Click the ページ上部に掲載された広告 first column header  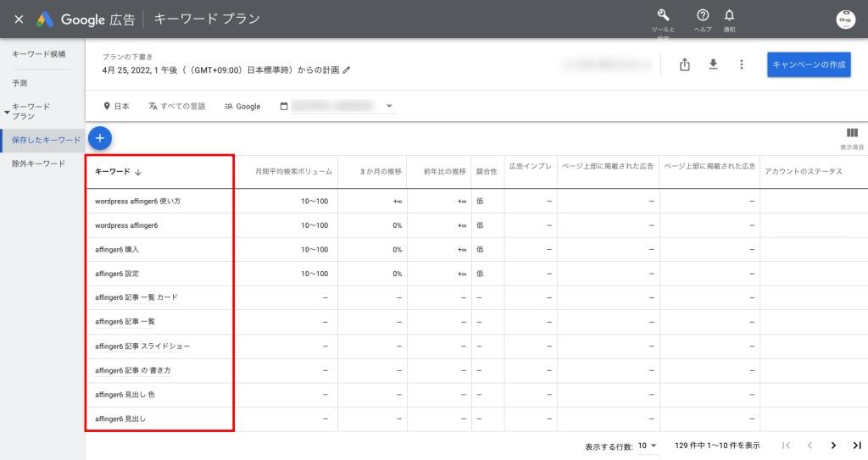click(x=608, y=166)
